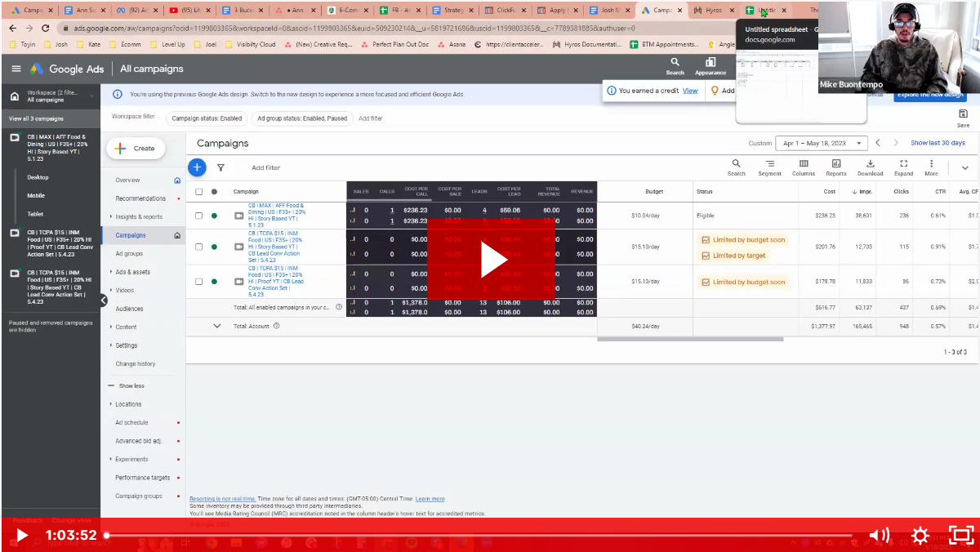Viewport: 980px width, 552px height.
Task: Expand the Total: Account row chevron
Action: pos(217,326)
